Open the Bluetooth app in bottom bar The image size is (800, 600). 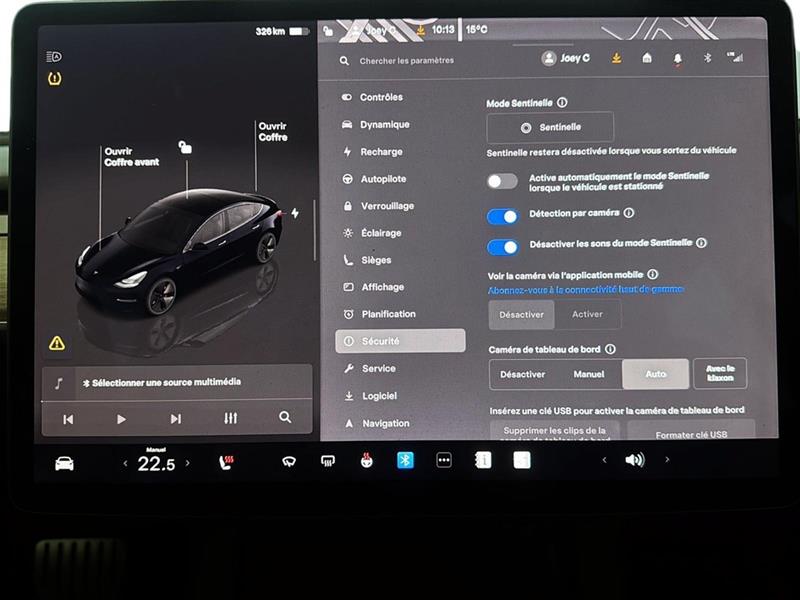tap(405, 460)
